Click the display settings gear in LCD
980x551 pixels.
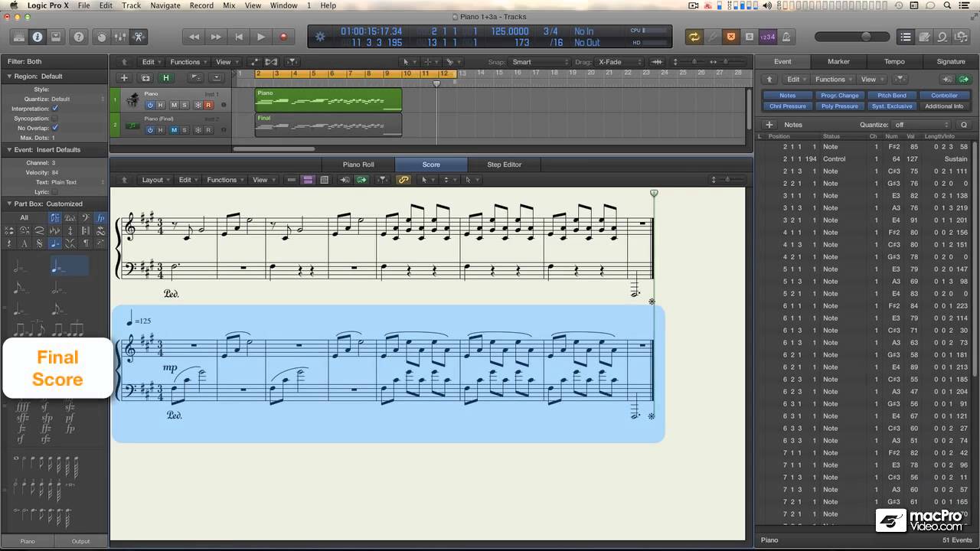[320, 36]
